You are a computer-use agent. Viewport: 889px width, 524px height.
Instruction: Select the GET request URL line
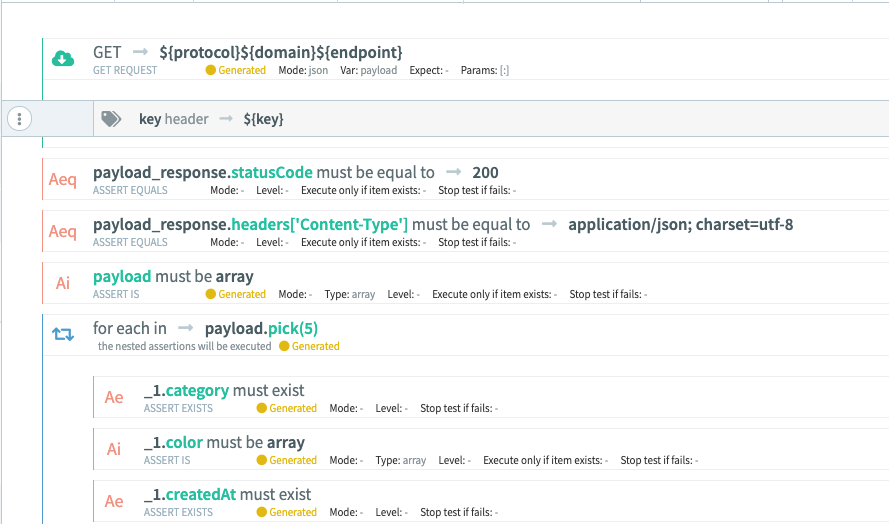tap(248, 52)
